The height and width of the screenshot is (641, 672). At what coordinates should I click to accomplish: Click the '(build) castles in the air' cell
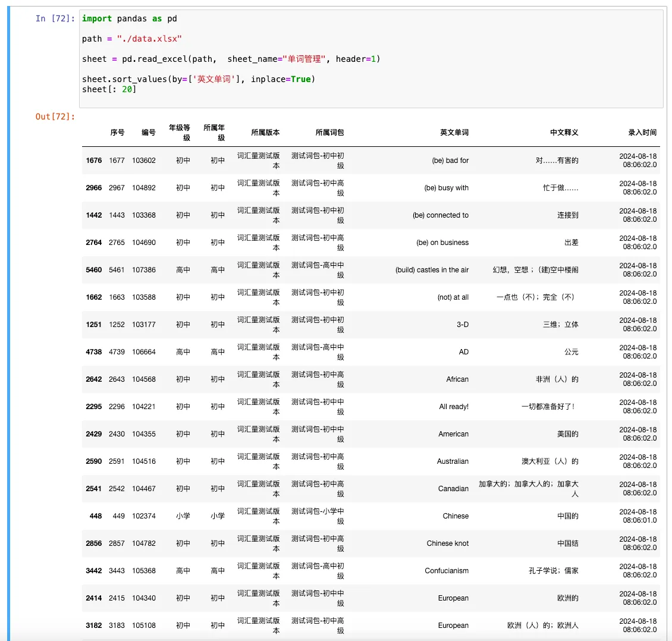tap(432, 270)
